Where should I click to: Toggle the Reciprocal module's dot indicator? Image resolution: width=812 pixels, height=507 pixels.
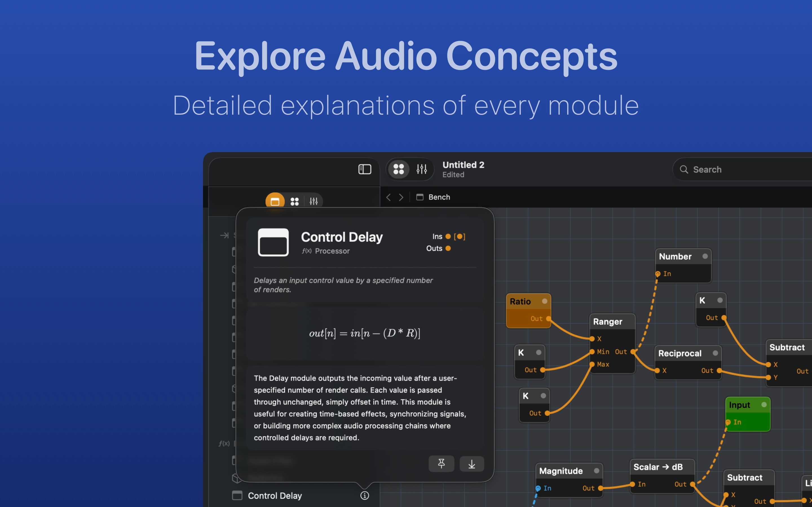pos(715,353)
